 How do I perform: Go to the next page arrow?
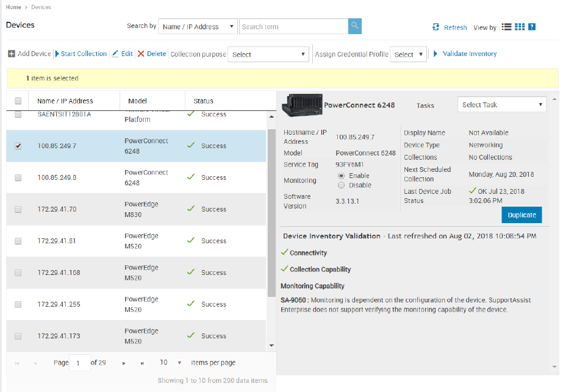(124, 363)
